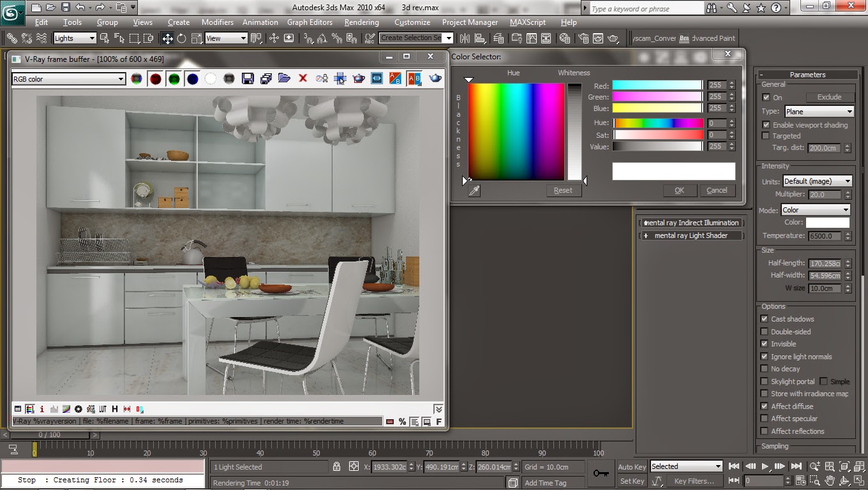Screen dimensions: 868x490
Task: Enable the No decay checkbox
Action: point(765,369)
